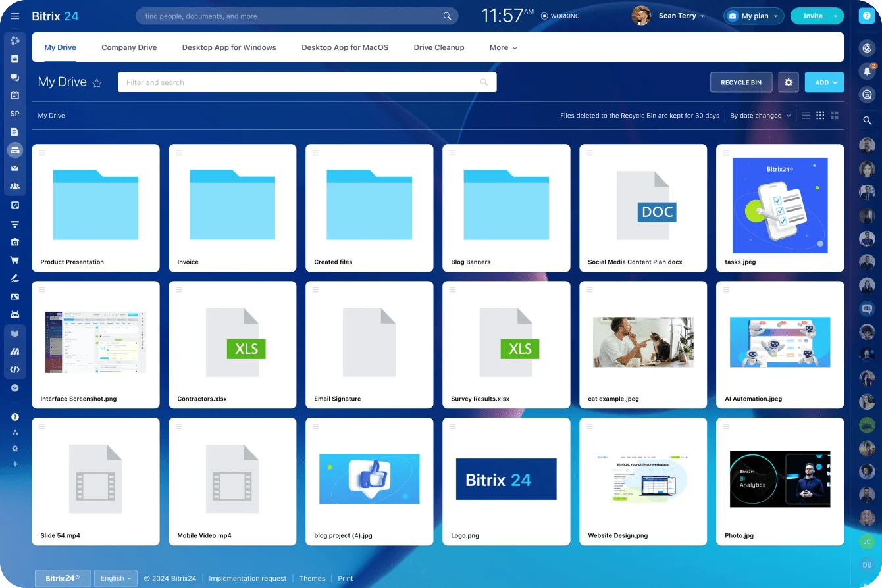
Task: Open the Drive Cleanup tab
Action: point(439,47)
